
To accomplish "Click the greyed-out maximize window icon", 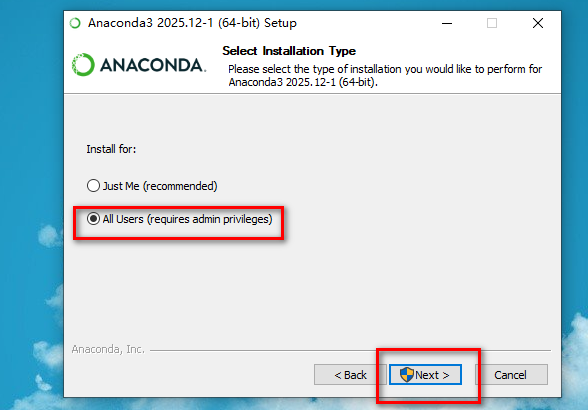I will (x=492, y=23).
